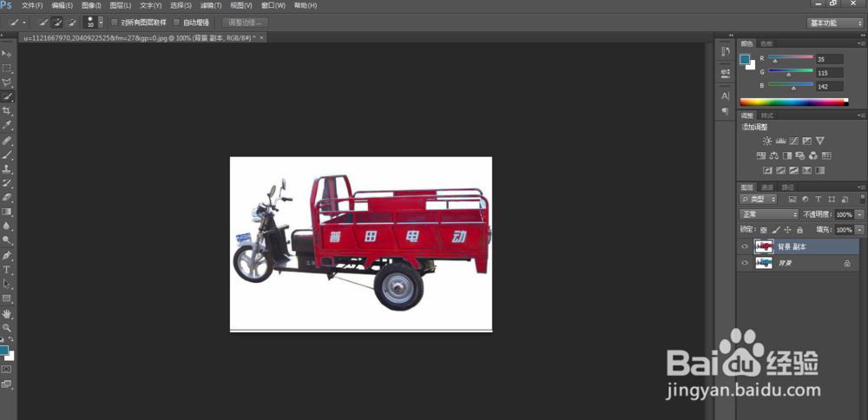
Task: Open the fill 填充 dropdown arrow
Action: tap(859, 230)
